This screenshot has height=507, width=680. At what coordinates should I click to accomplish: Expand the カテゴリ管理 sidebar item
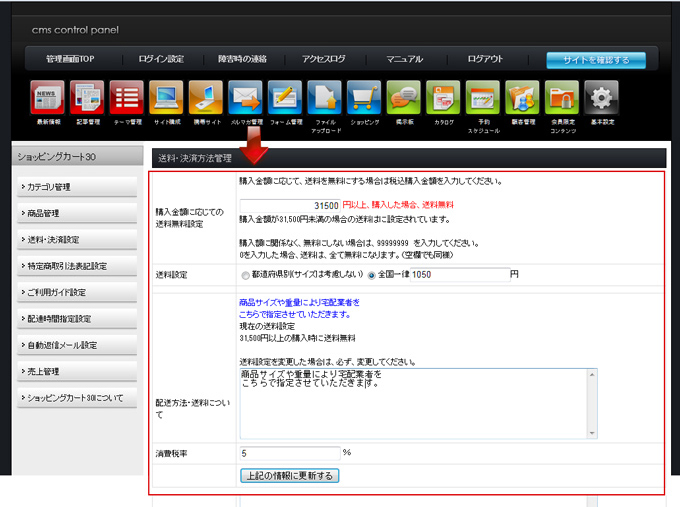(x=77, y=187)
